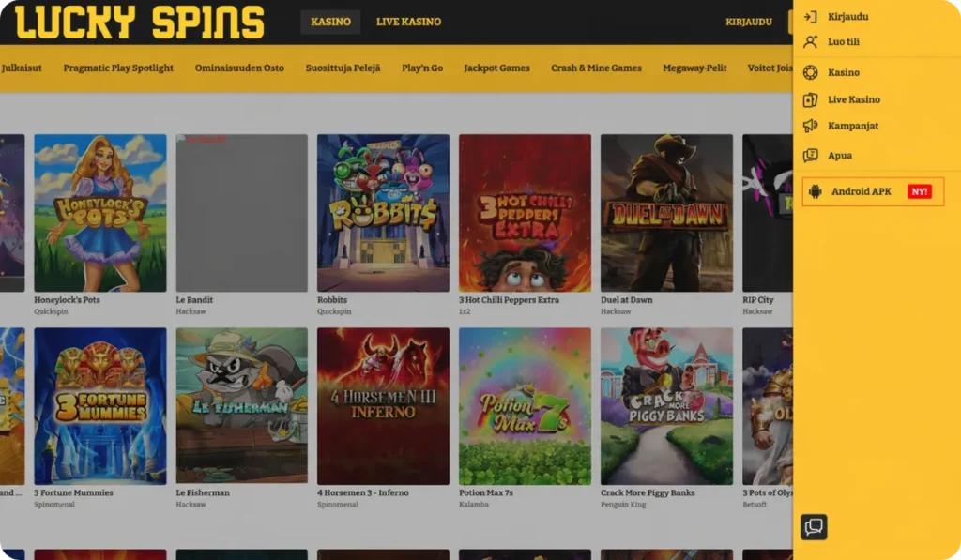Open the 3 Pots of Olympus thumbnail
This screenshot has height=560, width=961.
coord(768,406)
